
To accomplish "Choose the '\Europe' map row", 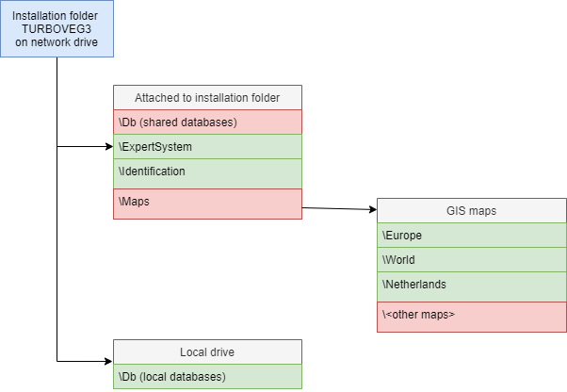I will [x=471, y=236].
